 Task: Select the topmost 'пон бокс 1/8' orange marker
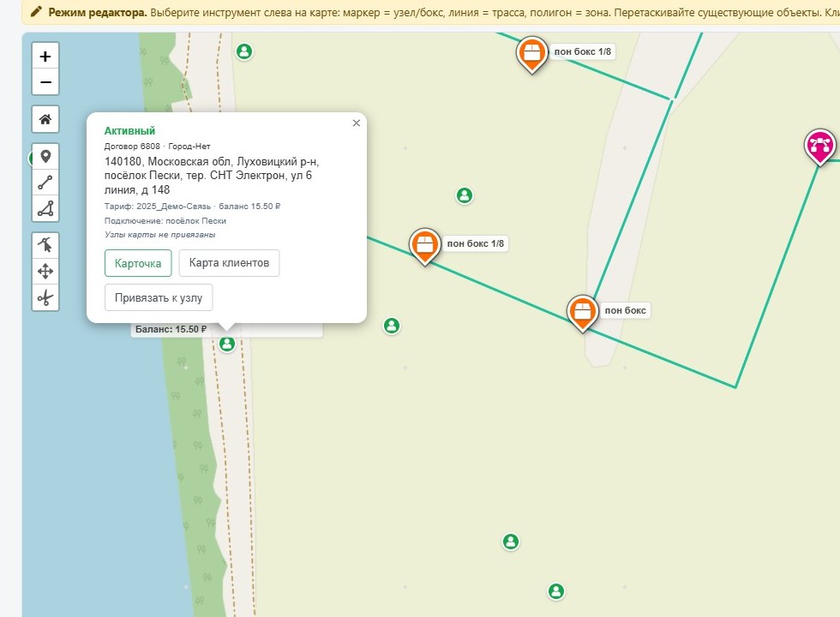(532, 55)
